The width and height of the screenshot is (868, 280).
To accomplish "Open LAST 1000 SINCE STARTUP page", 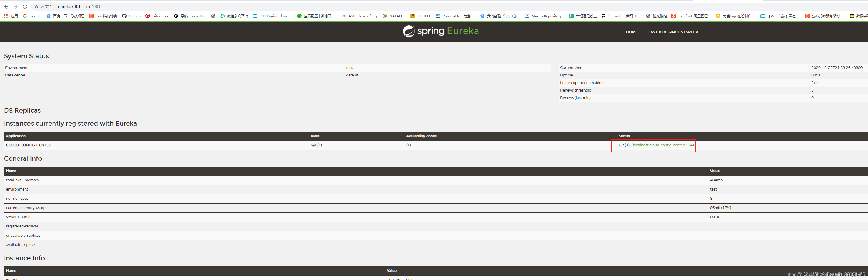I will (673, 32).
